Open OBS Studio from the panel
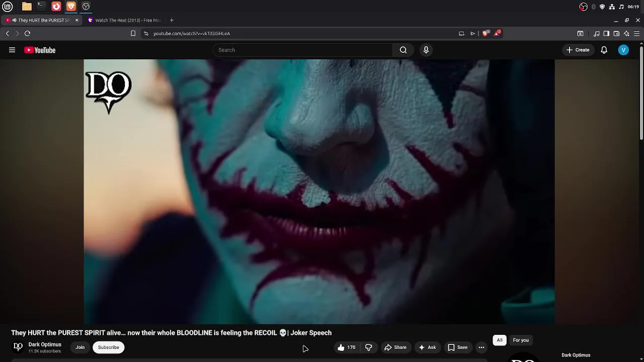 point(86,7)
